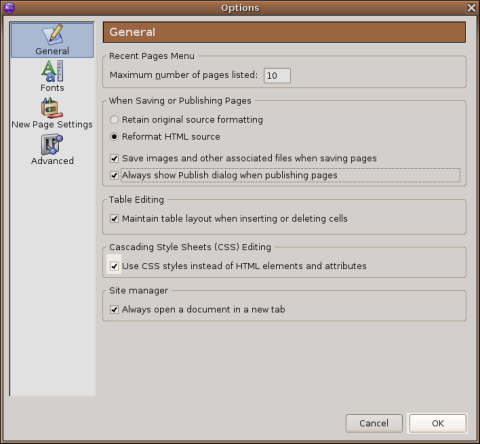The height and width of the screenshot is (444, 480).
Task: Open the Fonts settings icon
Action: click(52, 71)
